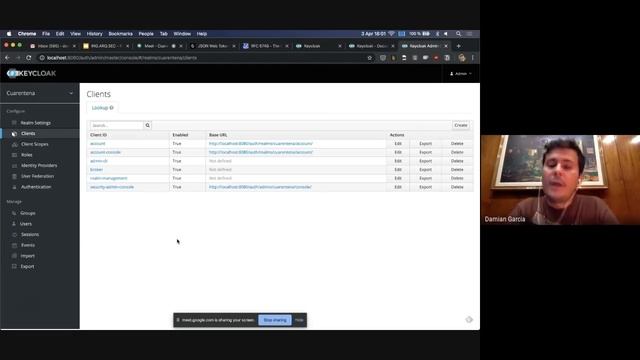The height and width of the screenshot is (360, 640).
Task: Go to Roles in the sidebar
Action: coord(27,155)
